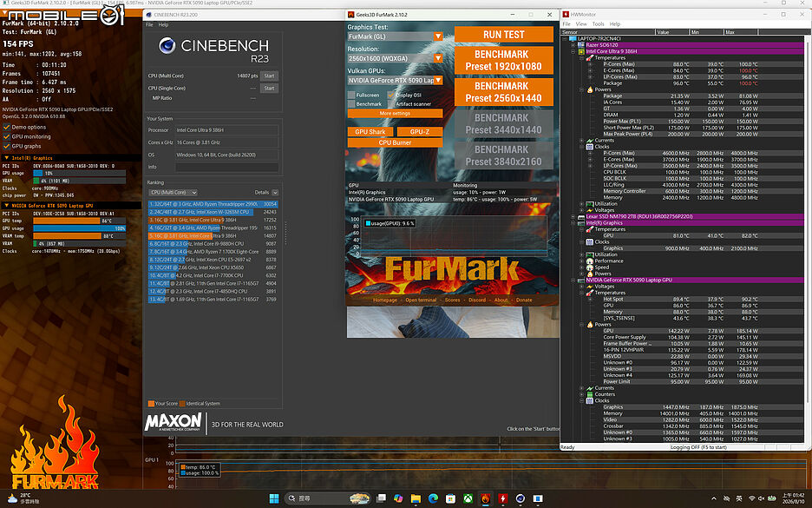Open Cinebench CPU (Multi Core) ranking dropdown

coord(173,192)
